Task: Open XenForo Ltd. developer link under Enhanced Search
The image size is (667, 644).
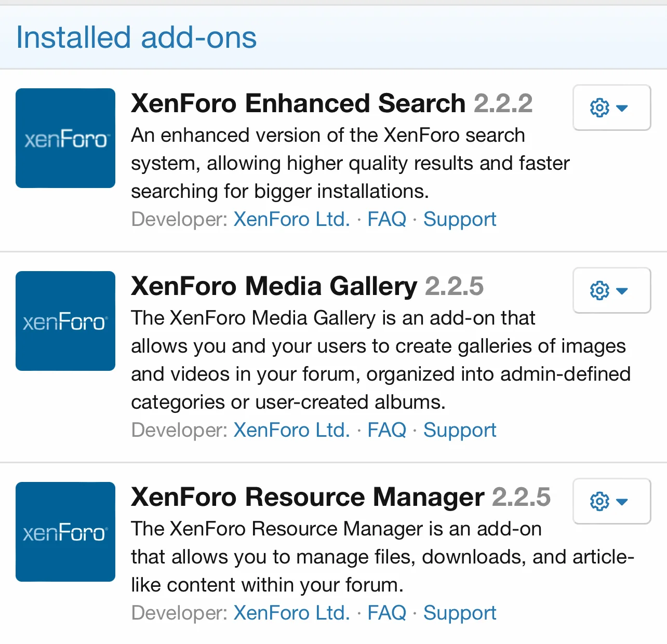Action: (291, 219)
